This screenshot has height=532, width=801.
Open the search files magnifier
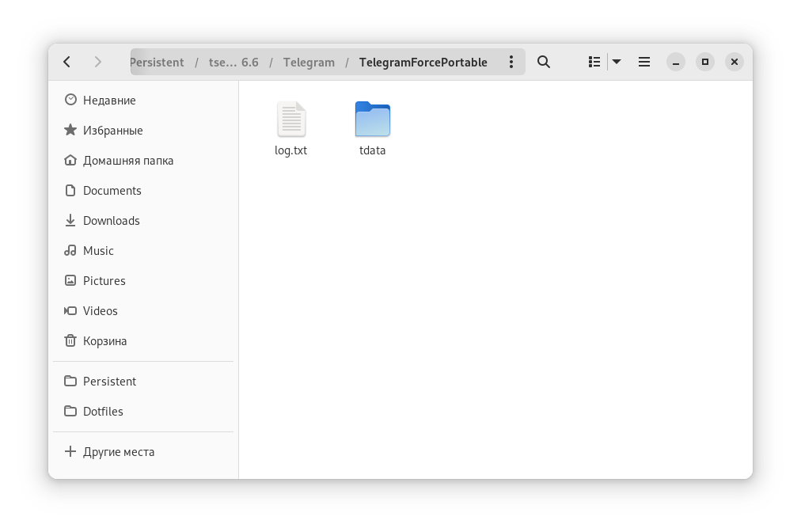point(544,62)
